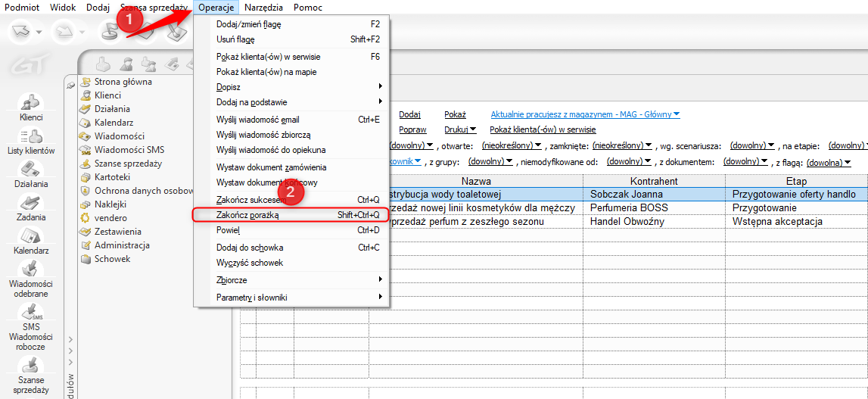Screen dimensions: 868x399
Task: Open the niemodyfikowane od (dowolny) dropdown
Action: [629, 162]
